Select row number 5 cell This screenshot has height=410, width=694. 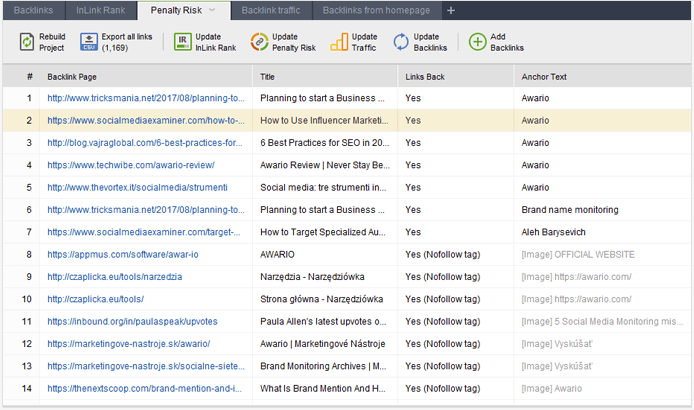coord(29,187)
